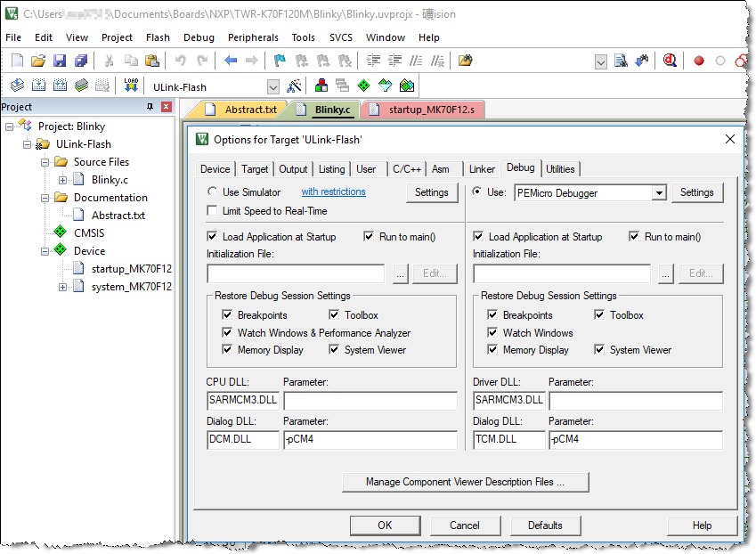The width and height of the screenshot is (756, 554).
Task: Collapse the Project: Blinky tree node
Action: 9,126
